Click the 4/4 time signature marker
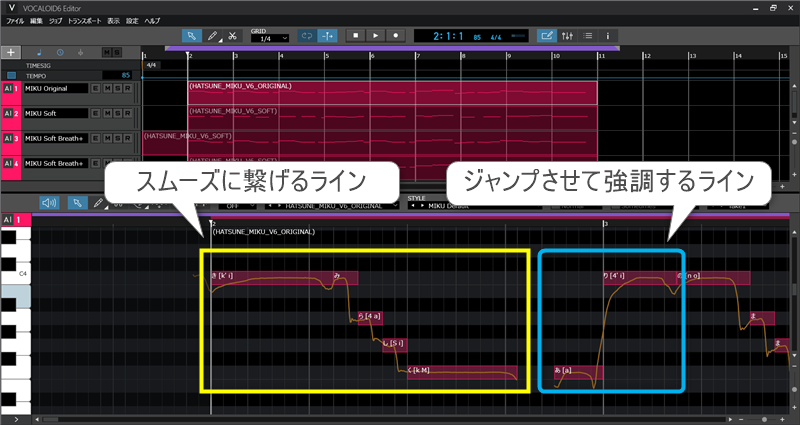Viewport: 800px width, 425px height. [x=151, y=65]
